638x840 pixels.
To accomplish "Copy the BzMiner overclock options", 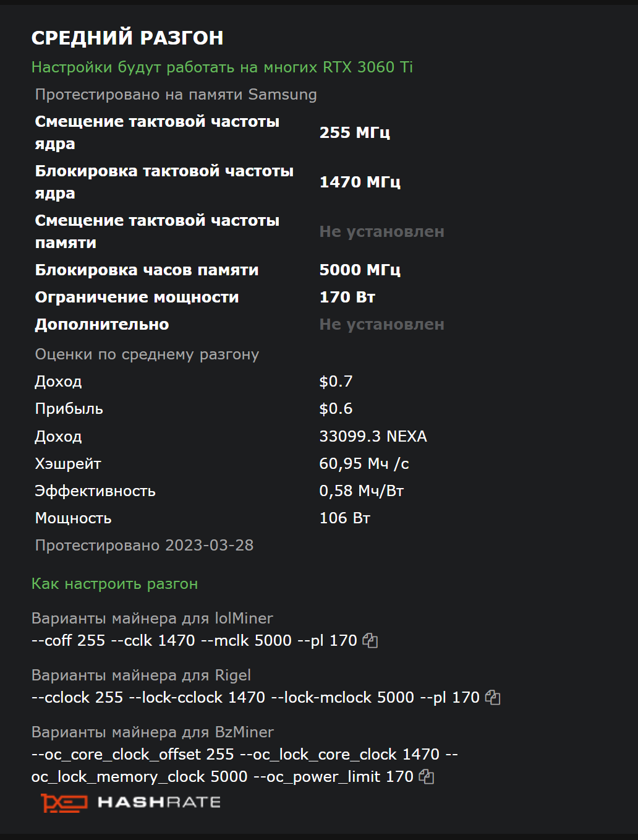I will click(427, 777).
